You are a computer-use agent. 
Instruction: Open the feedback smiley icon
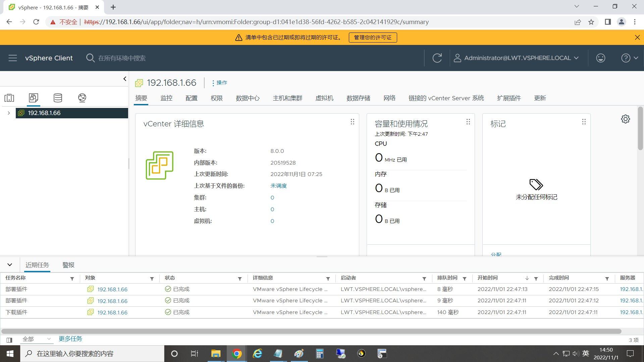(x=600, y=58)
